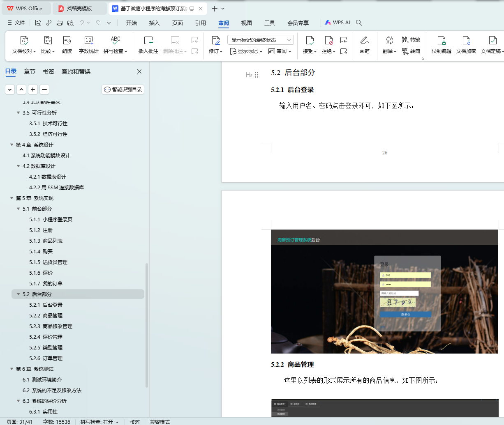Viewport: 504px width, 425px height.
Task: Click 智能识别目录 button
Action: (123, 89)
